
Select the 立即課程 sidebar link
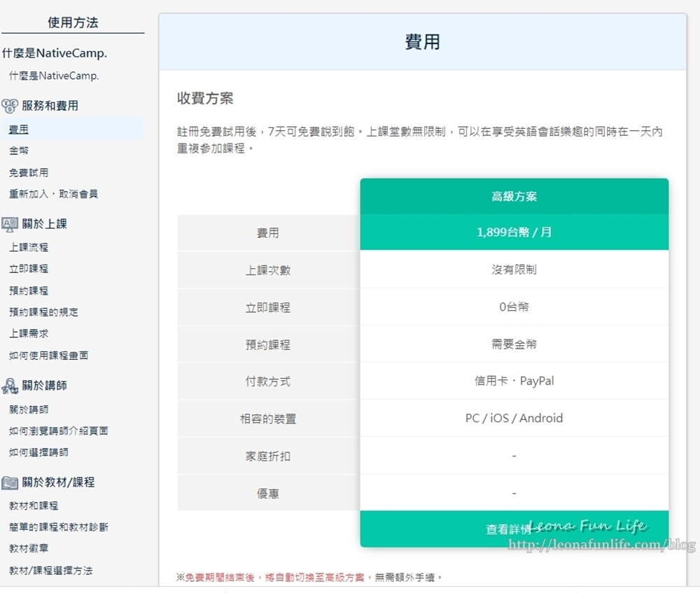(x=29, y=269)
